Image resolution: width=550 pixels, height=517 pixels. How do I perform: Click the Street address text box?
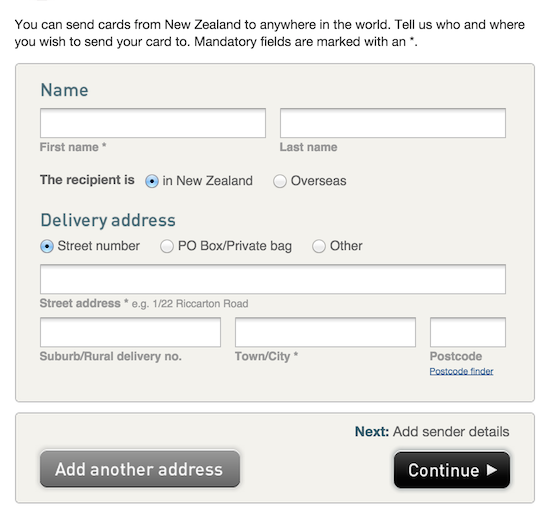point(273,279)
